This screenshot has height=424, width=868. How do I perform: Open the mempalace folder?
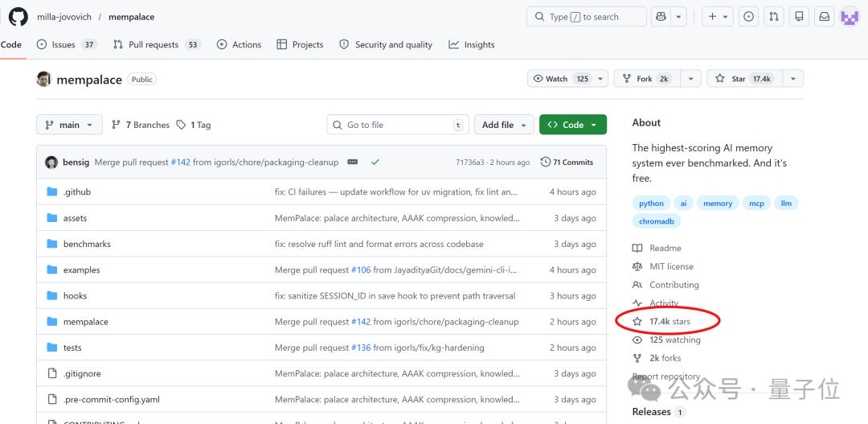pyautogui.click(x=86, y=322)
